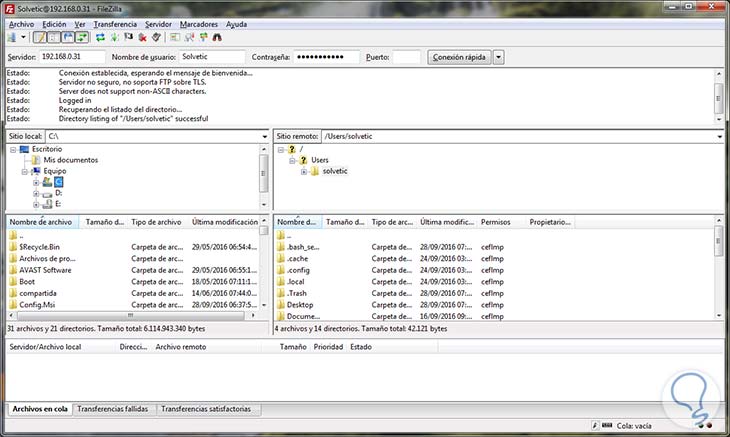Select the remote .Trash folder
The width and height of the screenshot is (730, 437).
click(x=297, y=294)
